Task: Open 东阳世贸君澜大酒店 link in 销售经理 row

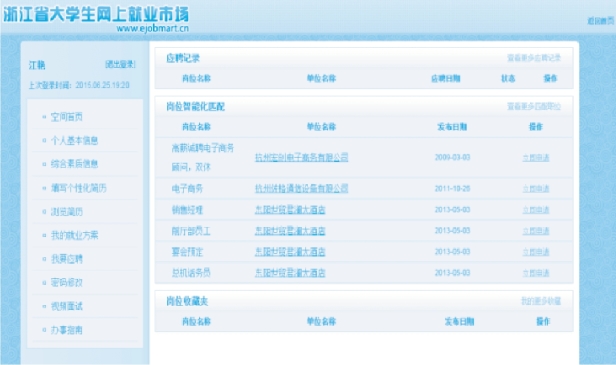Action: tap(290, 210)
